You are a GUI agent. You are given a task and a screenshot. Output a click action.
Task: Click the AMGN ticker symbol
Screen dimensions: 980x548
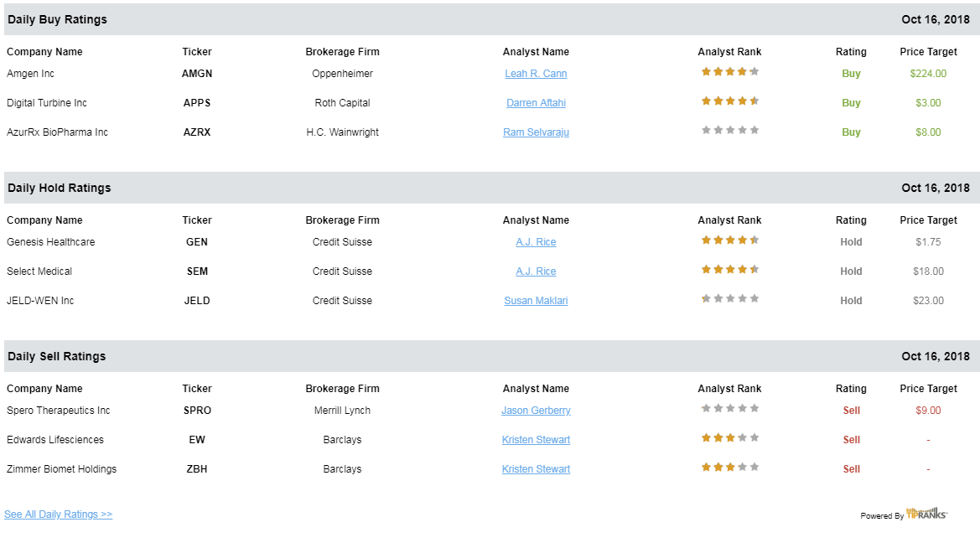coord(197,74)
